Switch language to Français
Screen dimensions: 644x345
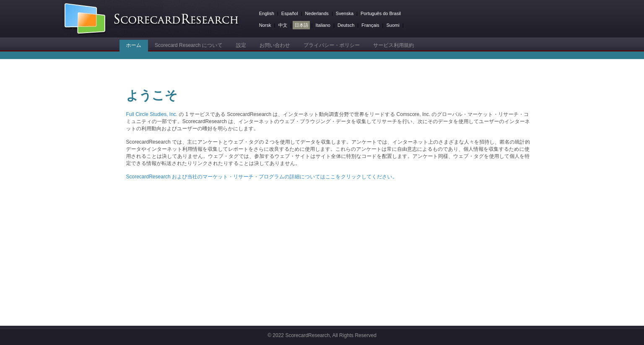click(370, 25)
